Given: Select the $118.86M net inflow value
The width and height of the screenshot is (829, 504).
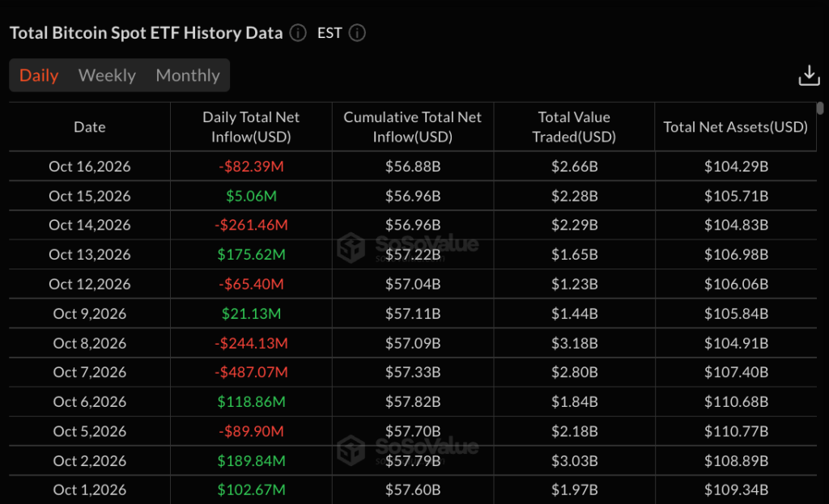Looking at the screenshot, I should click(251, 402).
